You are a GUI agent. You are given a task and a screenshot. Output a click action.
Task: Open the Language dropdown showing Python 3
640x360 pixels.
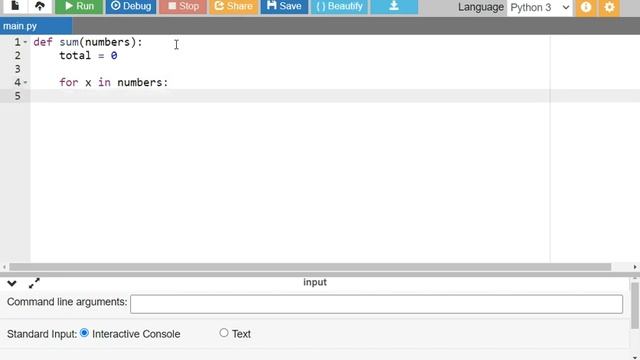[x=540, y=7]
